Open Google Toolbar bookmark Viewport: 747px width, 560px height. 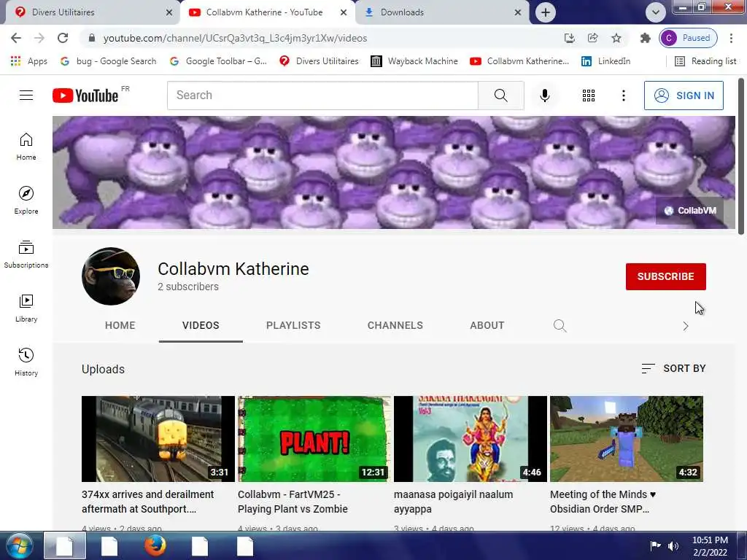[x=219, y=61]
